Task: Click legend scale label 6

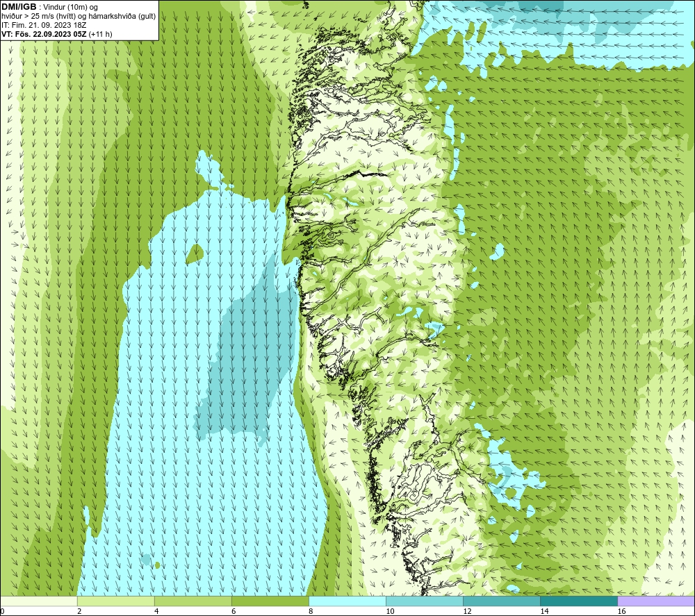Action: coord(234,611)
